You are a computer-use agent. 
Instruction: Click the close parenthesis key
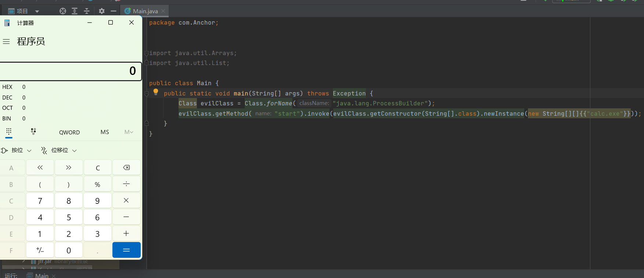point(69,184)
